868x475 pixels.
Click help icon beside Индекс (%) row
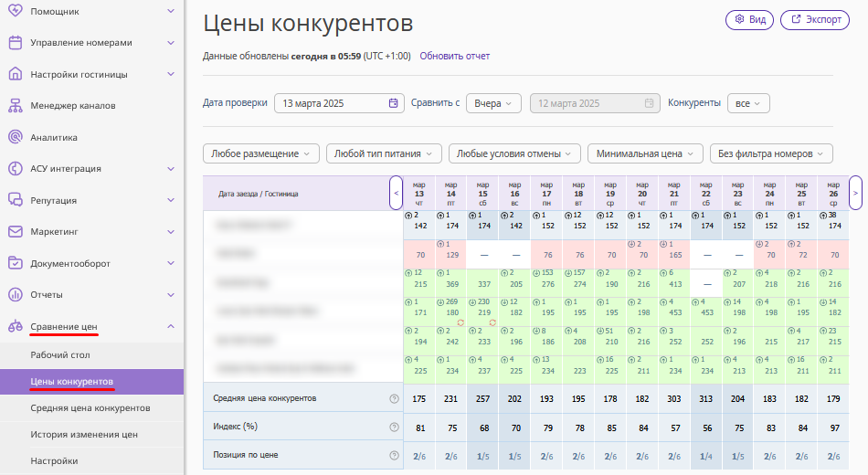coord(394,427)
